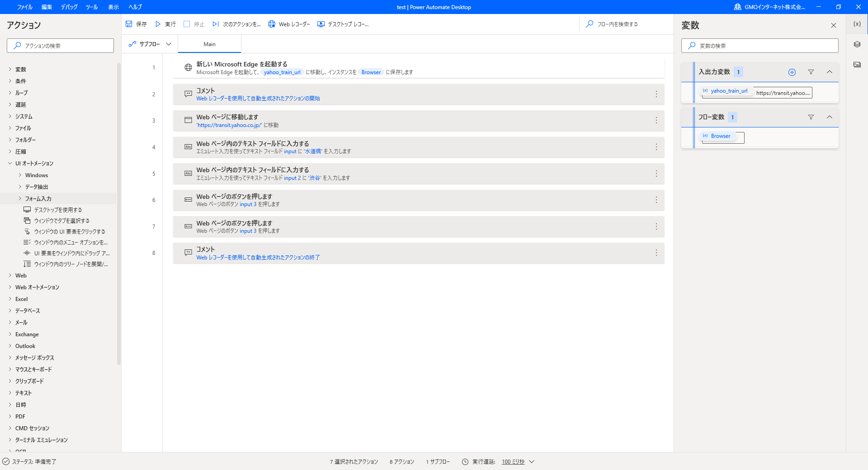Click the 停止 stop icon
868x470 pixels.
pos(186,24)
